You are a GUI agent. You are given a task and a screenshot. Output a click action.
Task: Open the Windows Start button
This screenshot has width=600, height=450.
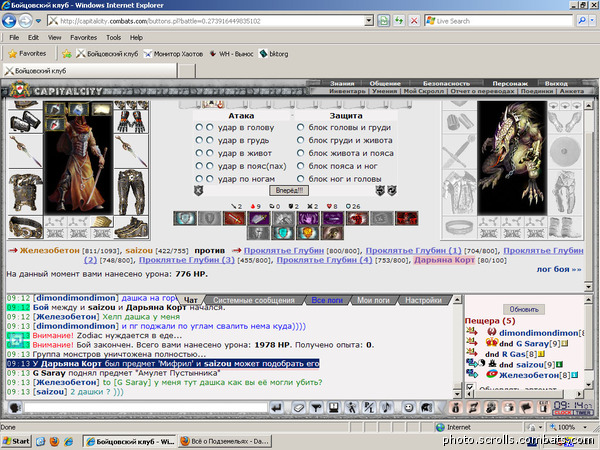[16, 441]
